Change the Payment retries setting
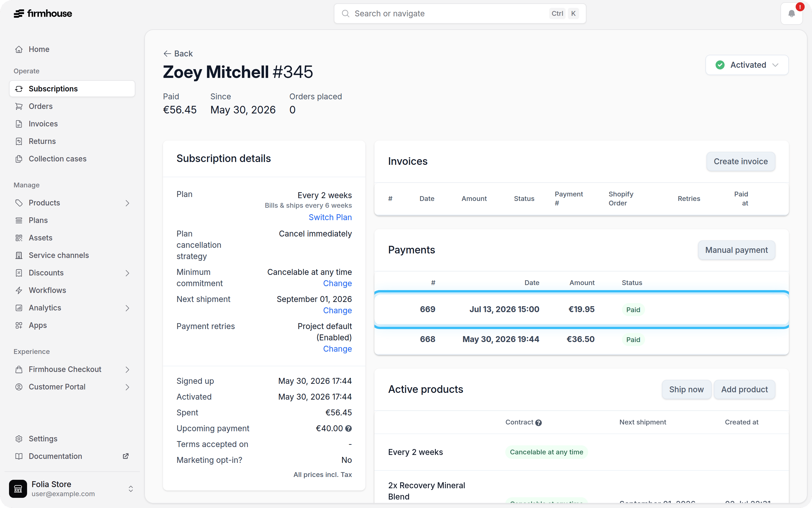 337,349
